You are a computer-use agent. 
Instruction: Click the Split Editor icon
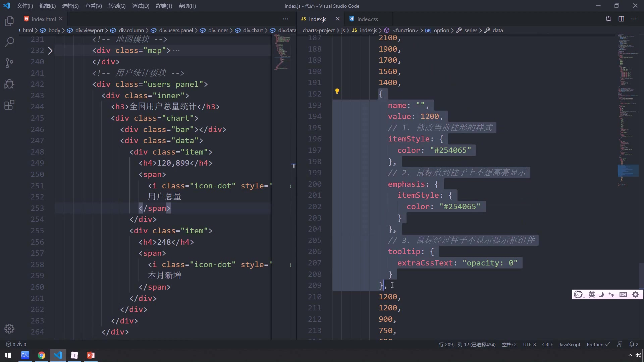pyautogui.click(x=621, y=19)
